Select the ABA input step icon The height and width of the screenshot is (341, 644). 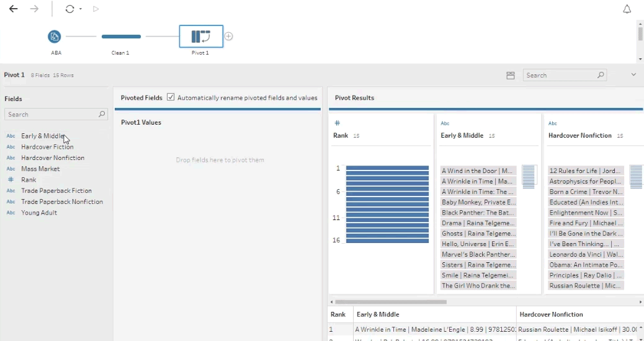click(x=55, y=37)
